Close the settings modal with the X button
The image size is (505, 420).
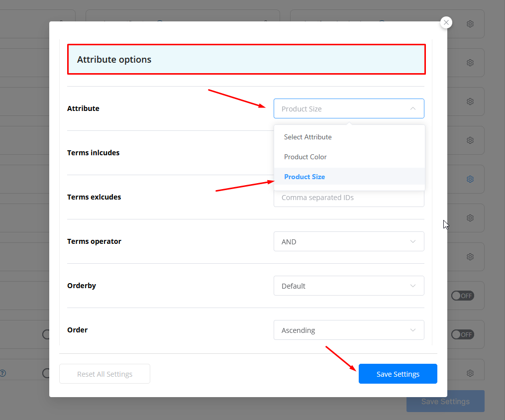[x=446, y=22]
